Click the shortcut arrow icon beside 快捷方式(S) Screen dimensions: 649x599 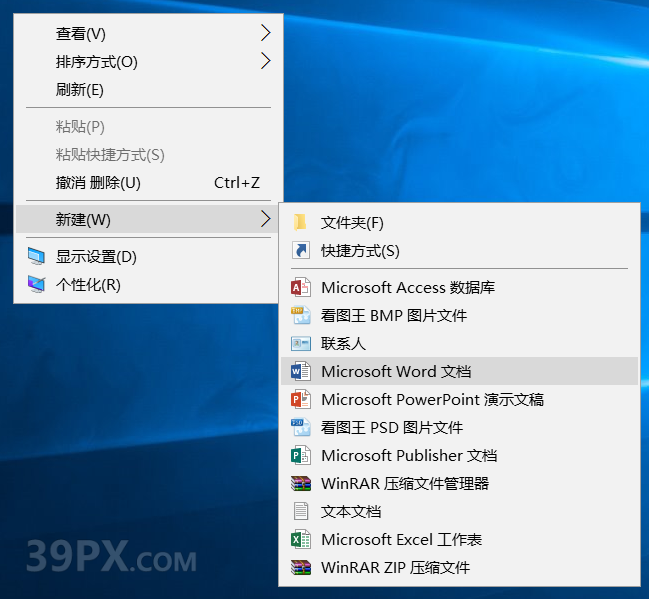[301, 250]
